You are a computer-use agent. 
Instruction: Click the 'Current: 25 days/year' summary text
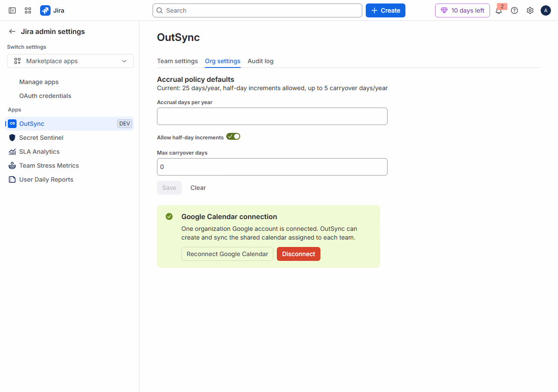272,88
